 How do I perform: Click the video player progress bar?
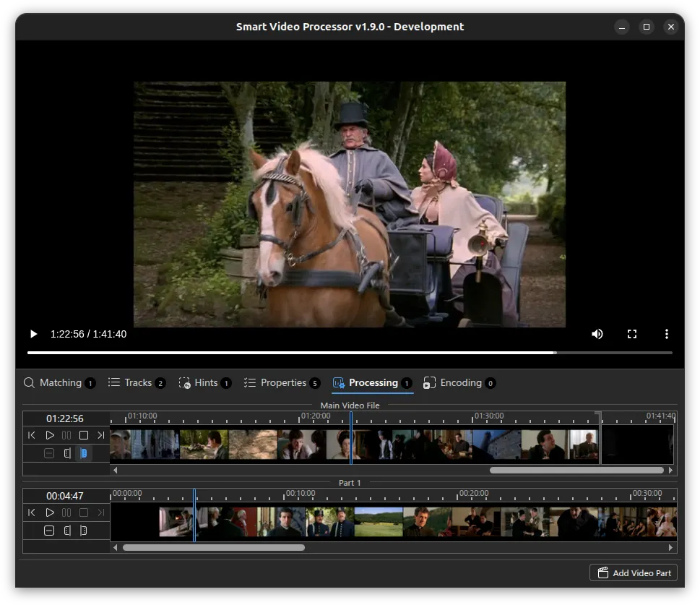click(x=350, y=353)
